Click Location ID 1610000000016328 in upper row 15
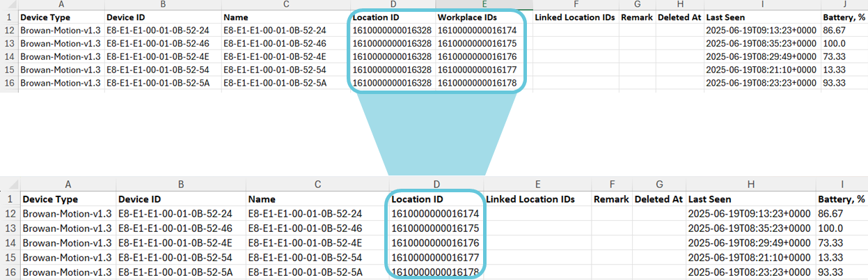This screenshot has width=868, height=280. (392, 70)
